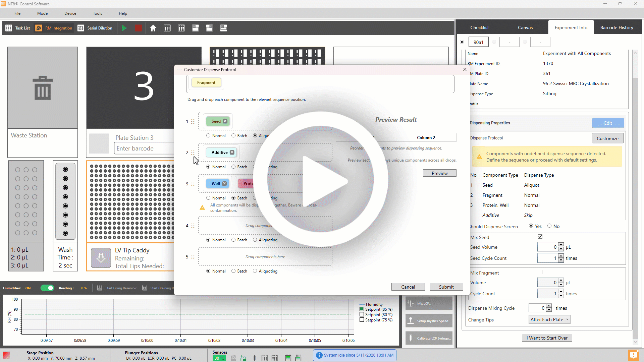Click the syringe sensor icon in status bar
644x362 pixels.
click(255, 358)
